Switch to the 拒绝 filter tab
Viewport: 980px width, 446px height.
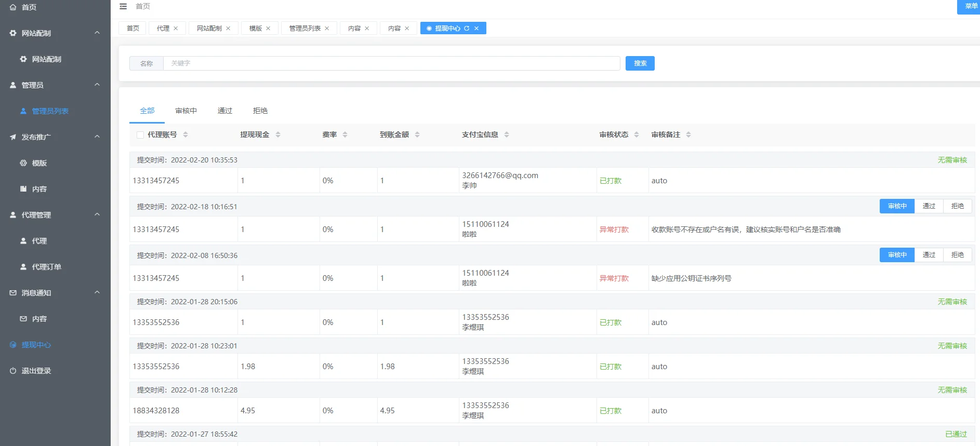[x=260, y=111]
